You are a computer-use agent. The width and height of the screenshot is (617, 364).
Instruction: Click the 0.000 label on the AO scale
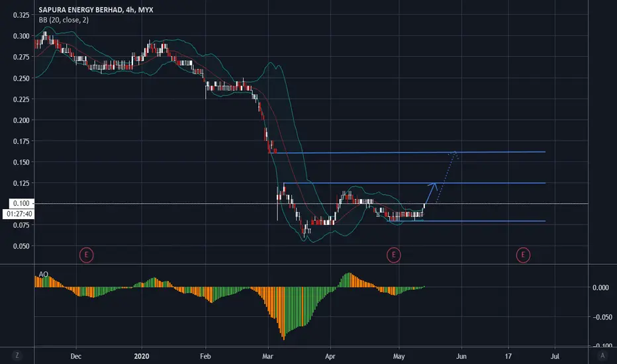pyautogui.click(x=601, y=288)
